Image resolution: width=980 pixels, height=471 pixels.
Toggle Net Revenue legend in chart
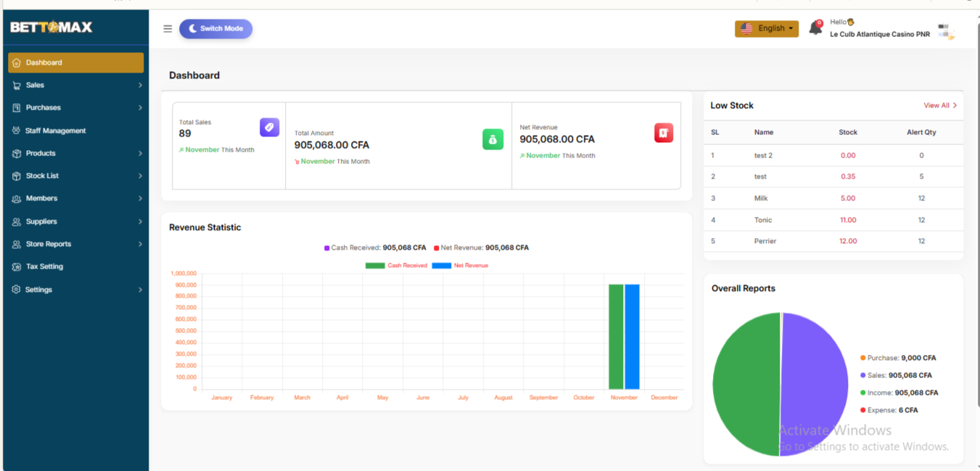pyautogui.click(x=460, y=266)
